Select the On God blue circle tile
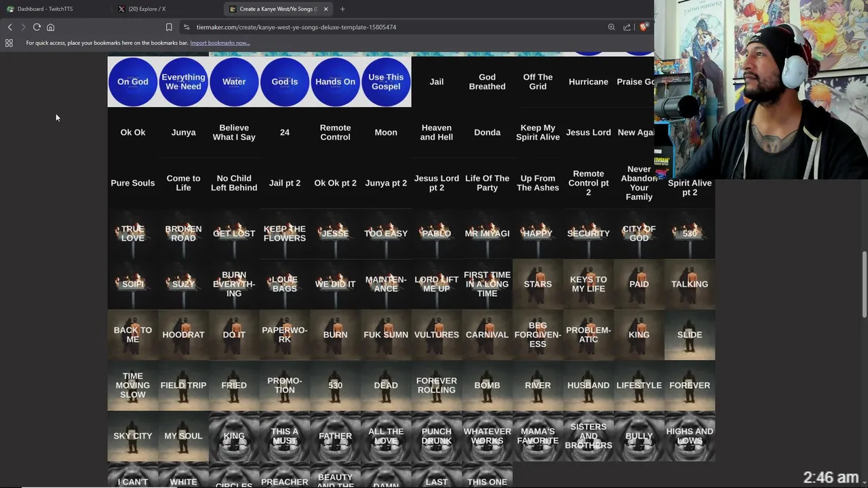 click(x=133, y=81)
